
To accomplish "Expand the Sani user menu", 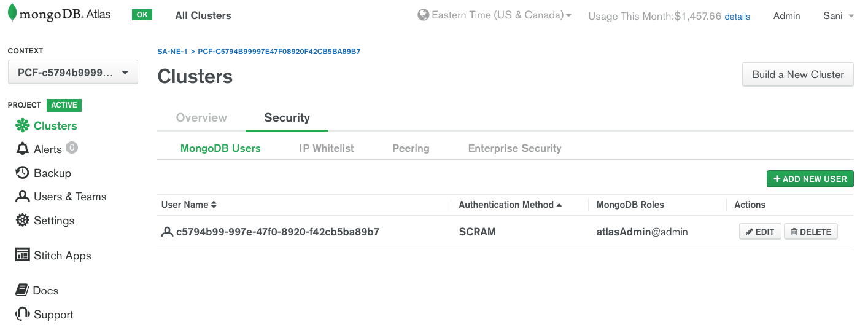I will pos(839,16).
